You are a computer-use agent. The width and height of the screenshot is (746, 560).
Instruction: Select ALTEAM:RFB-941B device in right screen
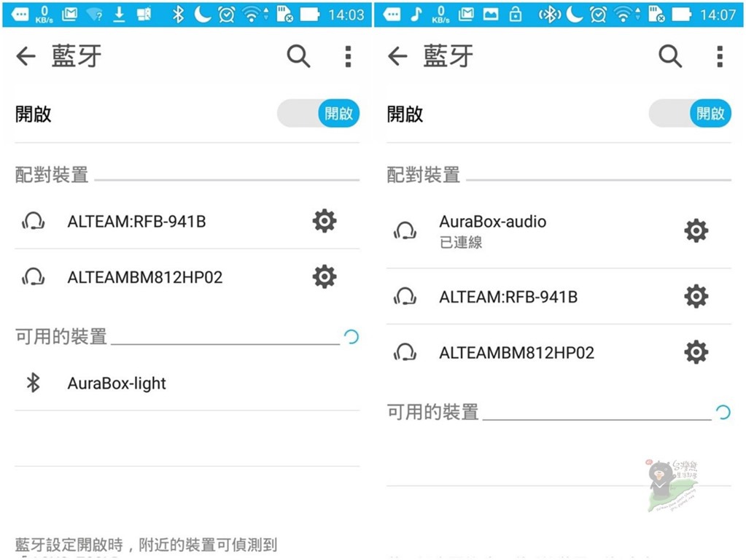pyautogui.click(x=559, y=297)
